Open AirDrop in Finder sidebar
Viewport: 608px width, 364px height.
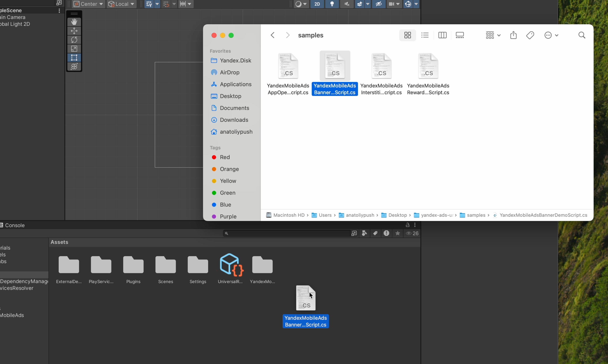pyautogui.click(x=225, y=72)
